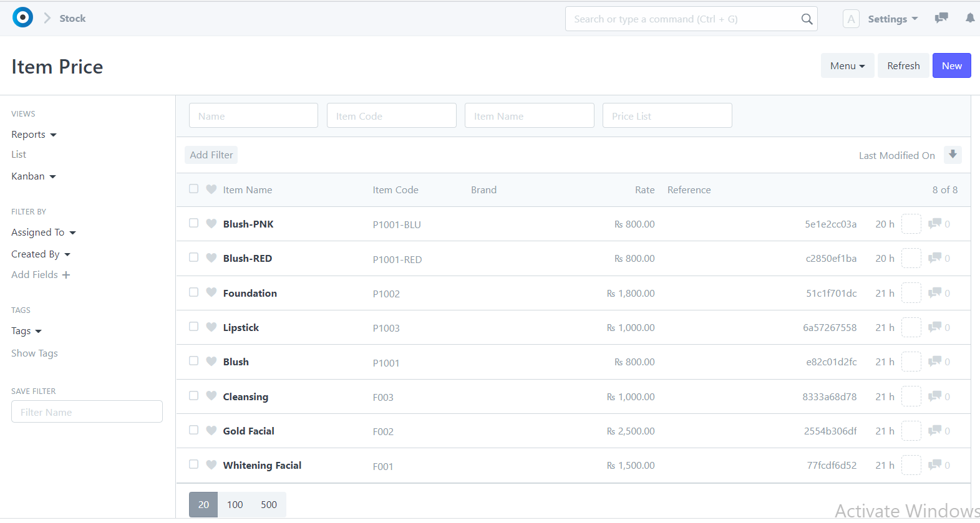
Task: Open the Kanban view menu
Action: (x=34, y=176)
